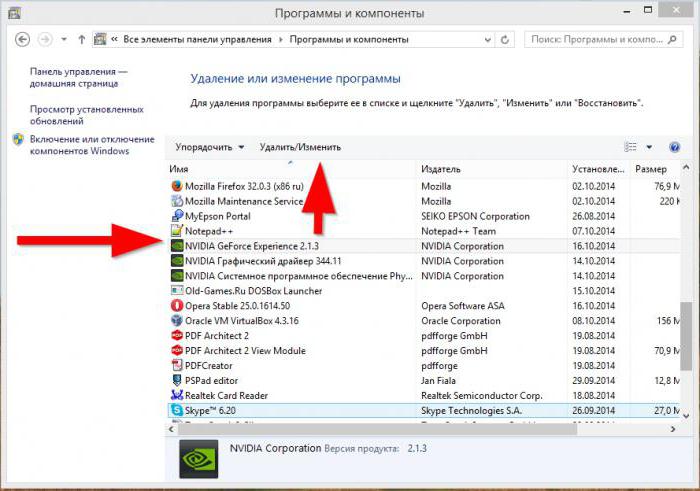The height and width of the screenshot is (491, 700).
Task: Click the horizontal scrollbar right arrow
Action: point(673,429)
